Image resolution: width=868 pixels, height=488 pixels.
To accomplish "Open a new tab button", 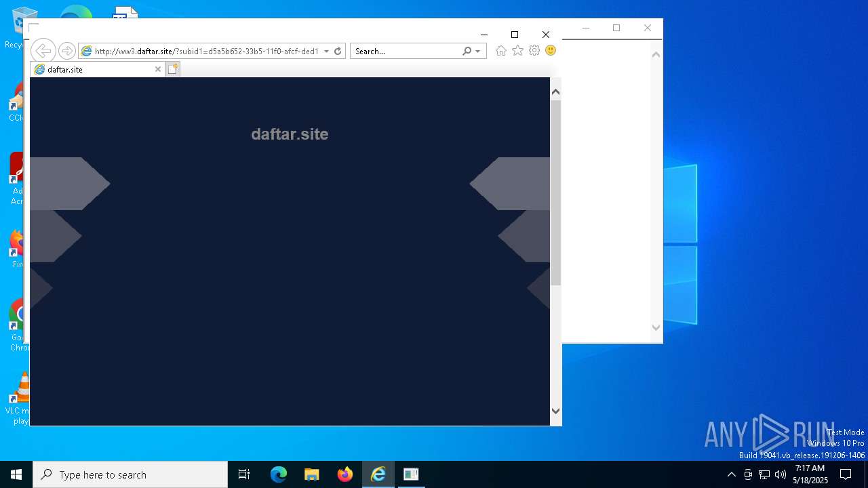I will pos(173,69).
